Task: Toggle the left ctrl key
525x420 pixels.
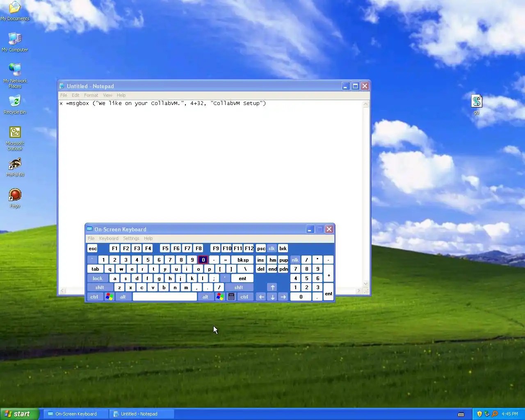Action: pyautogui.click(x=94, y=297)
